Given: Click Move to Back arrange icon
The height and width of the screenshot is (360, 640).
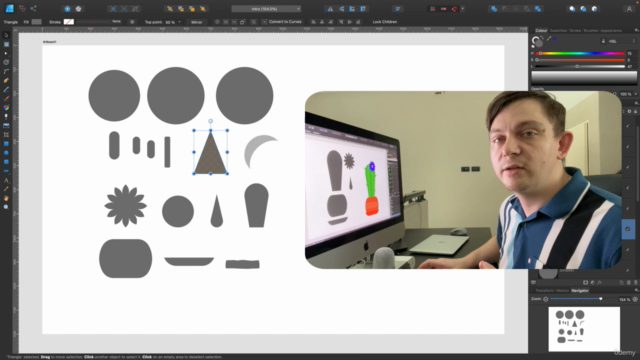Looking at the screenshot, I should [170, 9].
